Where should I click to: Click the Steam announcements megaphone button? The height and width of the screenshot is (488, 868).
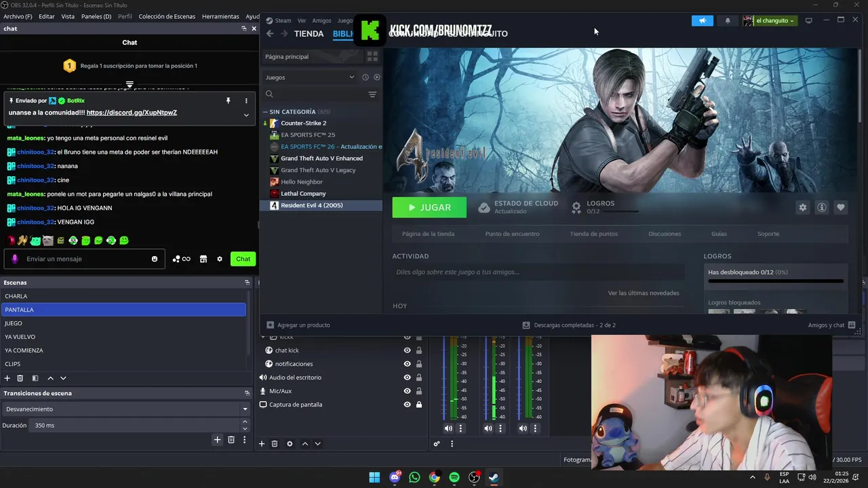pos(703,20)
